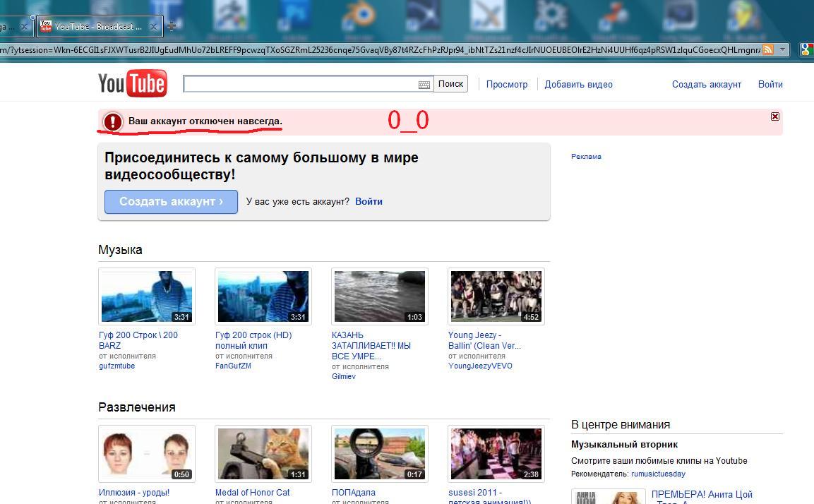Open the Анита Цой premiere thumbnail
The image size is (814, 504).
click(x=608, y=496)
